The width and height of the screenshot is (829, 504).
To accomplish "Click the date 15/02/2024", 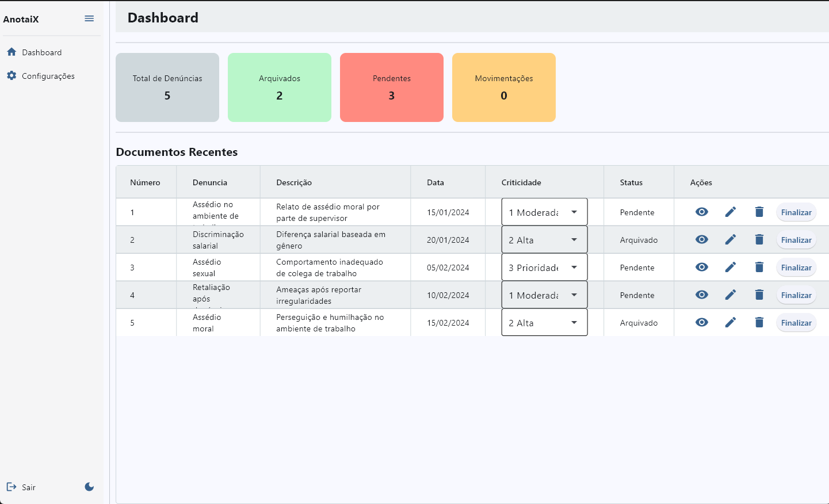I will 448,323.
